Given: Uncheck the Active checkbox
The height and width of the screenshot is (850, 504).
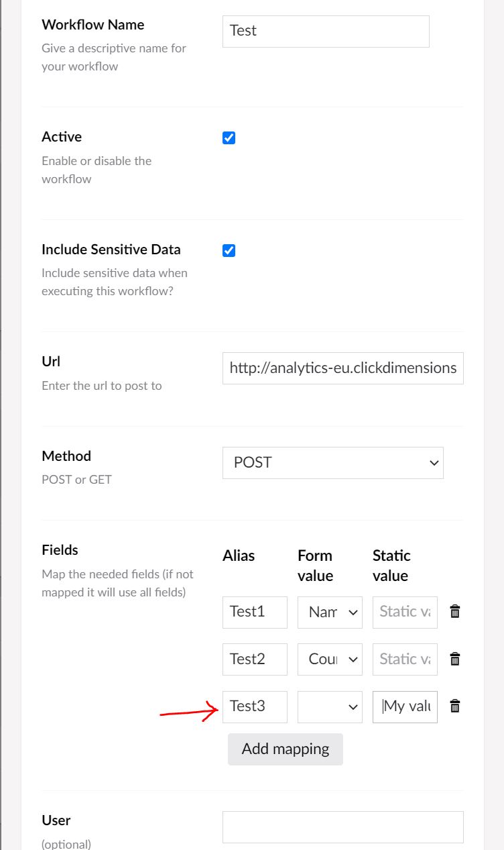Looking at the screenshot, I should 229,138.
